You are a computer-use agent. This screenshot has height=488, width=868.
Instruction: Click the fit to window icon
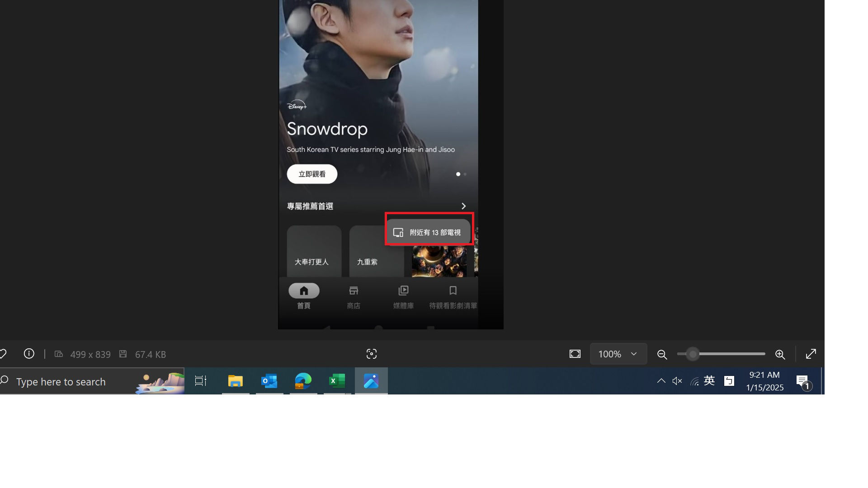575,354
